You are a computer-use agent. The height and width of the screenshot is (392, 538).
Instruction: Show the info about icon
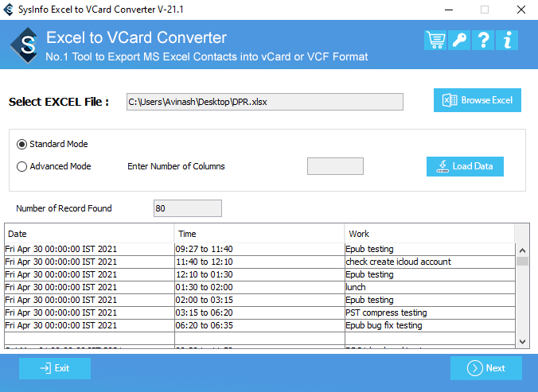pyautogui.click(x=507, y=41)
